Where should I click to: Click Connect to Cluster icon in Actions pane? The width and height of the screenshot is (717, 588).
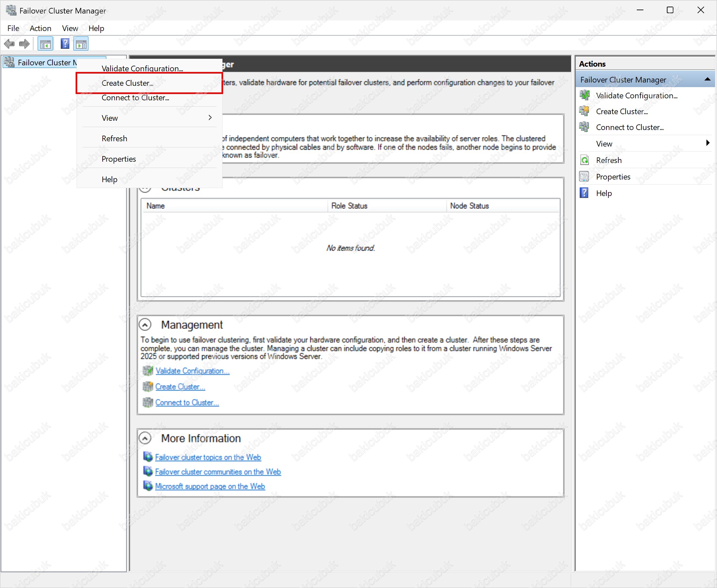click(585, 127)
